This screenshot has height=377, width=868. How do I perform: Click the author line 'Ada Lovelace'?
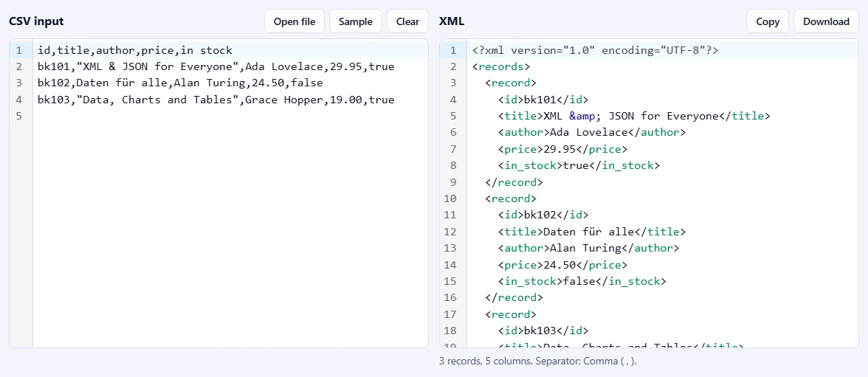tap(592, 133)
